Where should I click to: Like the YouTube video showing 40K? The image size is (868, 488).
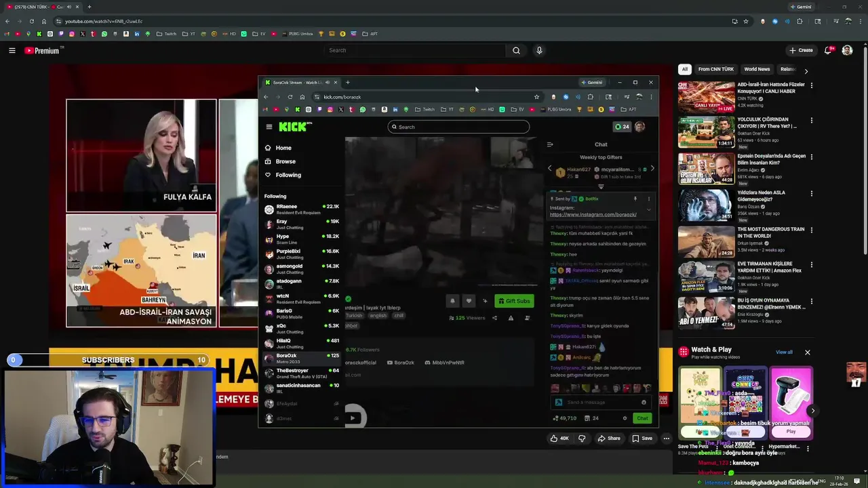(560, 439)
